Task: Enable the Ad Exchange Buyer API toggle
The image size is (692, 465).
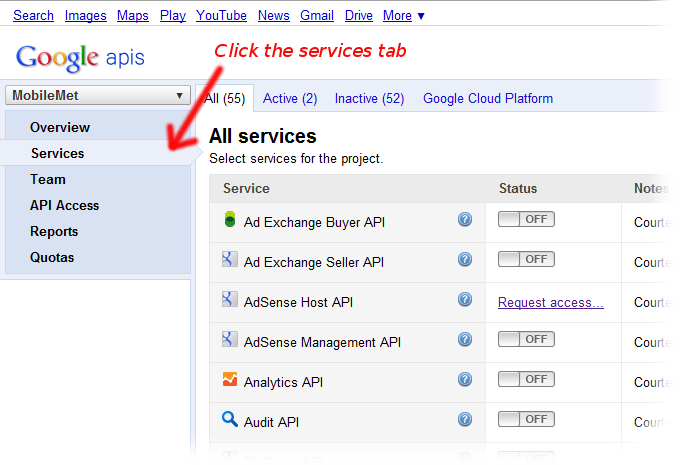Action: pyautogui.click(x=526, y=220)
